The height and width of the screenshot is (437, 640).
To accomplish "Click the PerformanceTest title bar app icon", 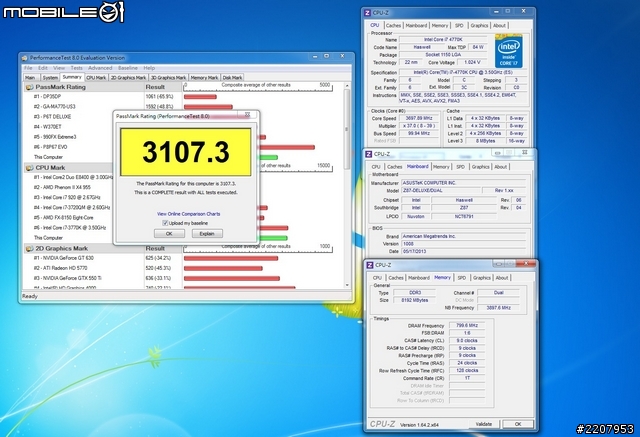I will tap(24, 58).
